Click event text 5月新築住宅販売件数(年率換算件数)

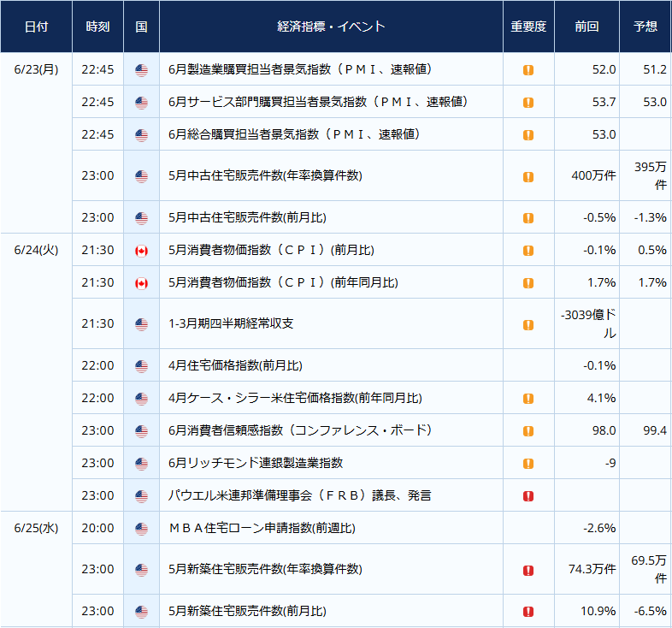coord(265,569)
